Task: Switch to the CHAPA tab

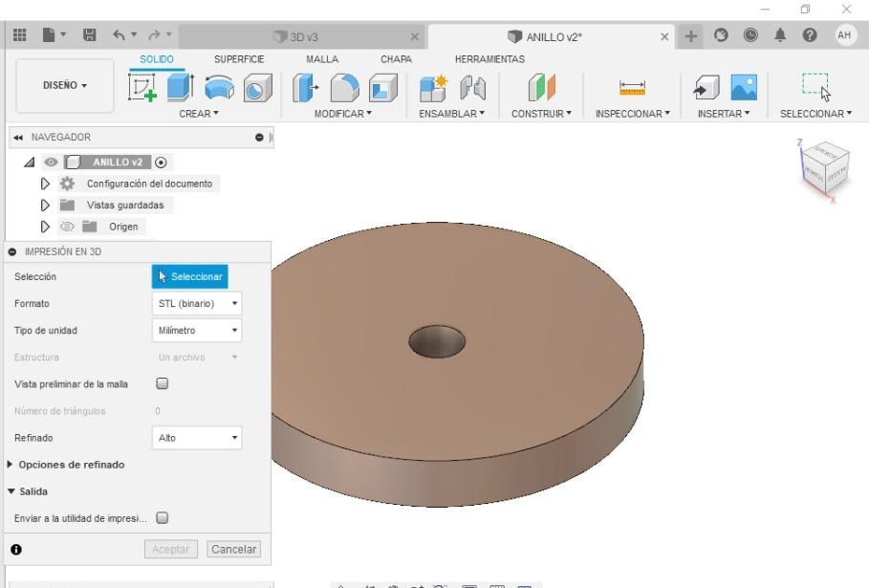Action: coord(396,59)
